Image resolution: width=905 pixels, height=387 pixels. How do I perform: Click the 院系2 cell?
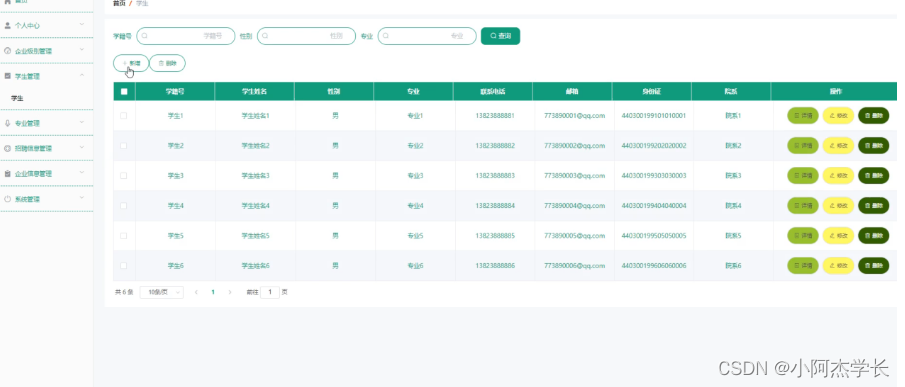(x=733, y=145)
